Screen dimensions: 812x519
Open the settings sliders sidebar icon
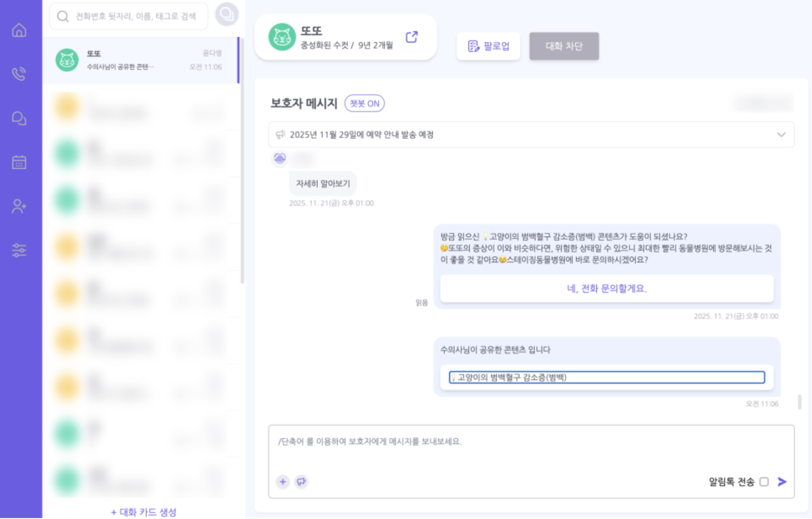19,250
